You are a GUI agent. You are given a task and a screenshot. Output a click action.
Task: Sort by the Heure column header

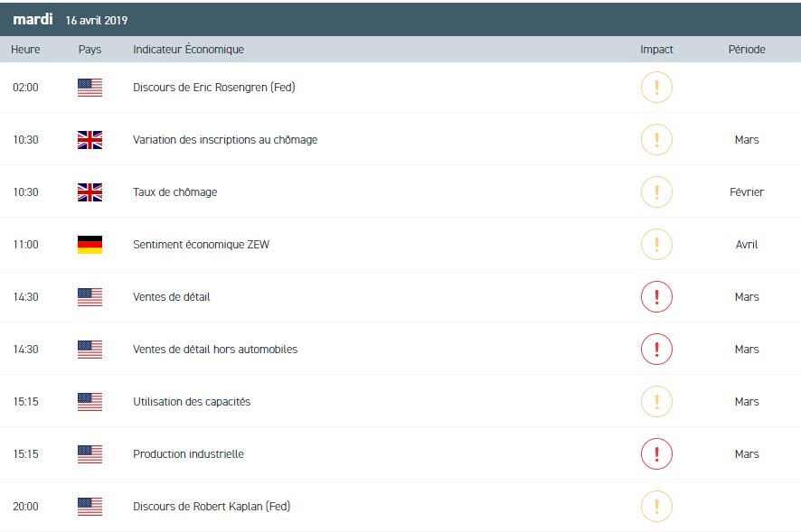25,50
